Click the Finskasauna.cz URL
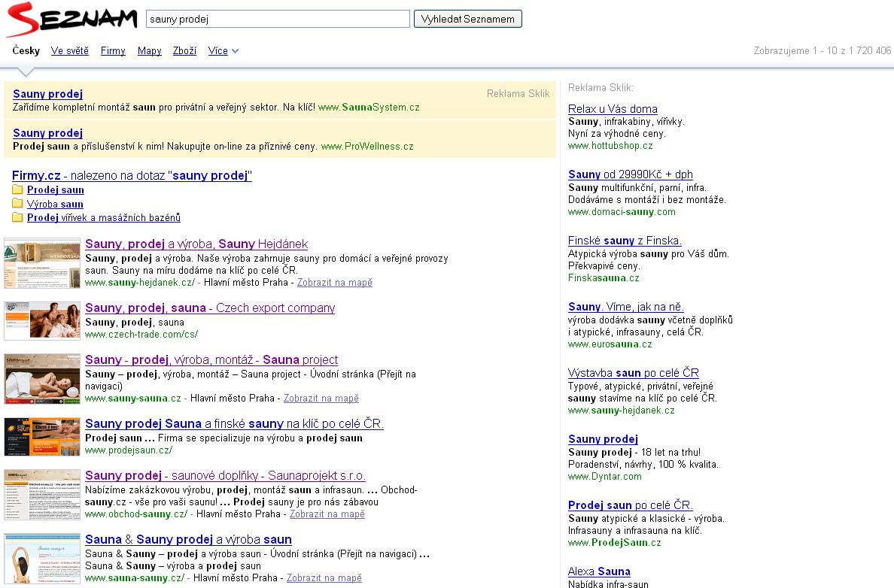 [x=604, y=278]
